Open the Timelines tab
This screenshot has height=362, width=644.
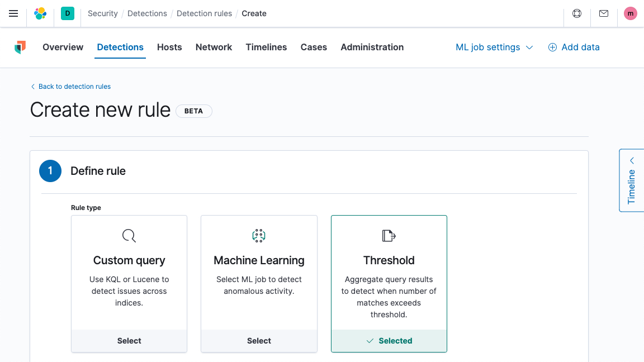pyautogui.click(x=266, y=47)
